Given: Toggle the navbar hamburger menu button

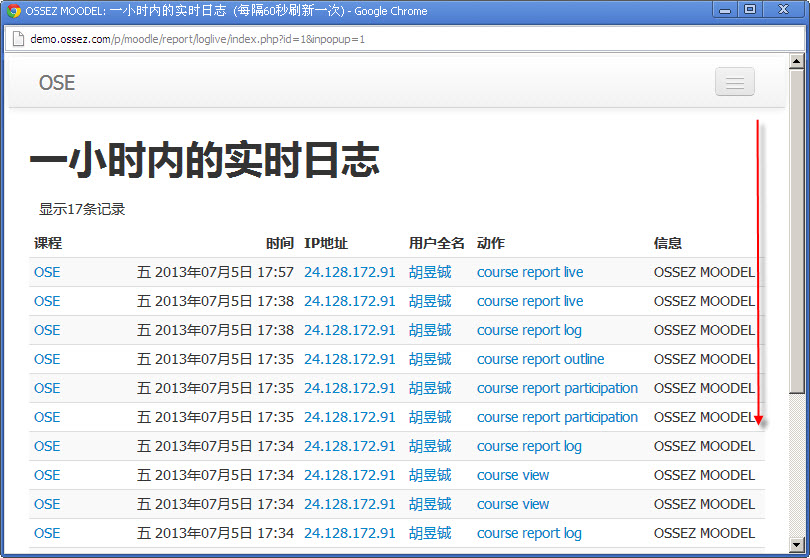Looking at the screenshot, I should (735, 82).
